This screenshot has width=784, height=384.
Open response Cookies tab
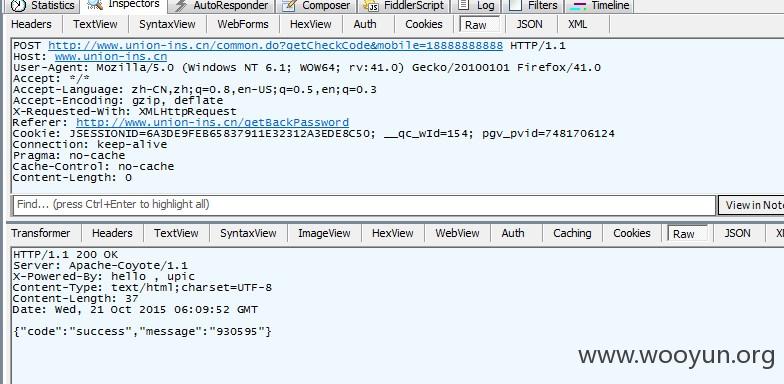point(632,233)
